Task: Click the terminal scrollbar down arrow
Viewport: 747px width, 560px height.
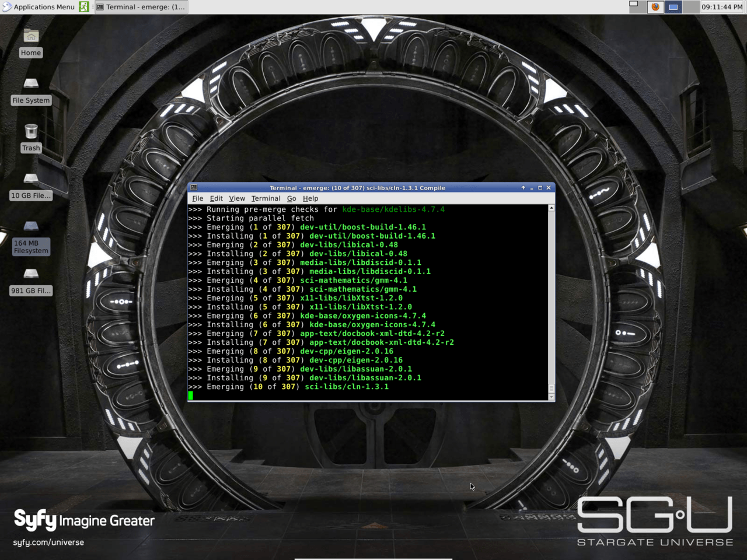Action: click(x=551, y=397)
